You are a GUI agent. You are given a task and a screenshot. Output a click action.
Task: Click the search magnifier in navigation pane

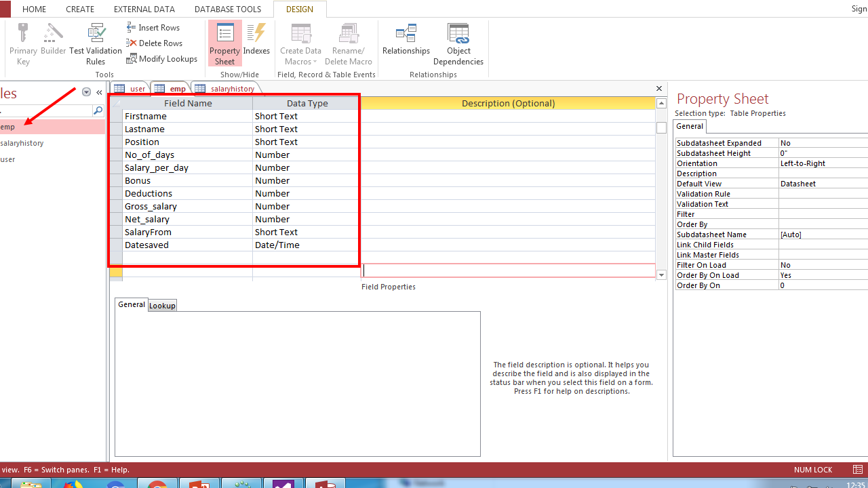point(100,110)
